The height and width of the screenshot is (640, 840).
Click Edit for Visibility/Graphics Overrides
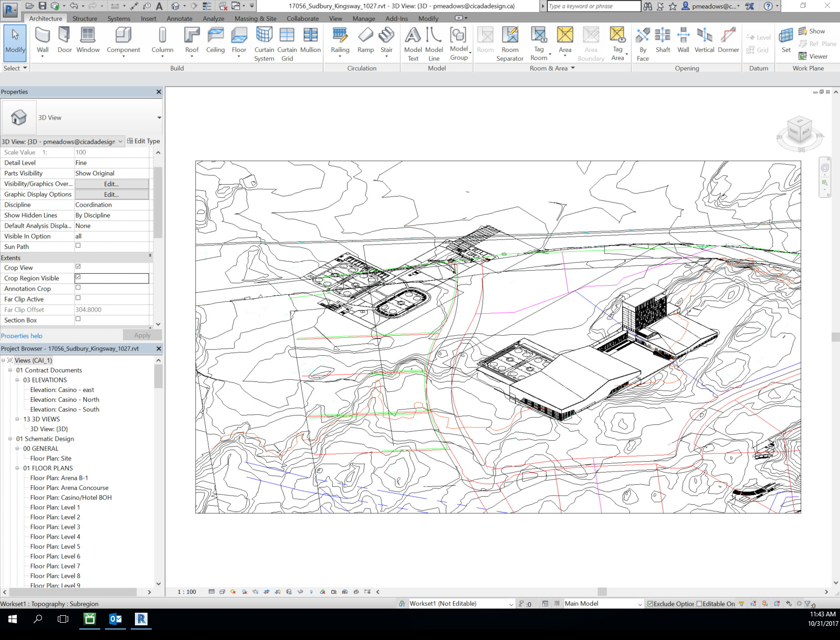111,184
